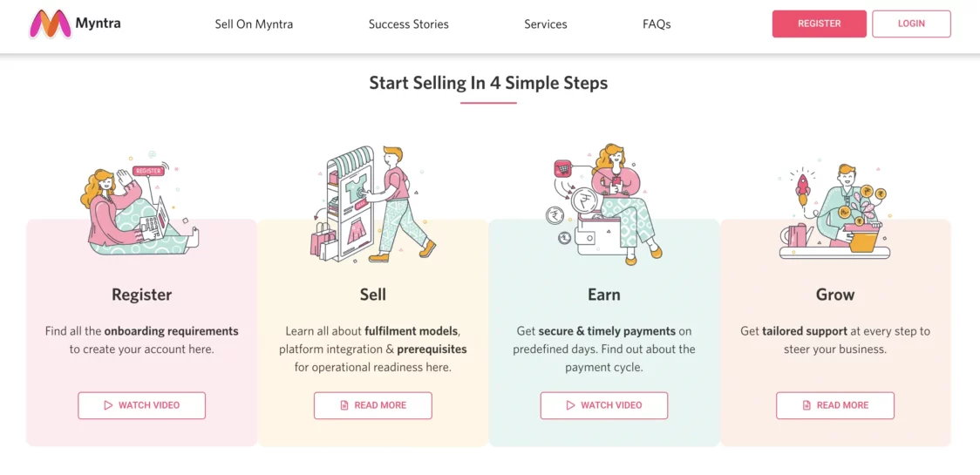
Task: Go to the Services navigation item
Action: click(546, 24)
